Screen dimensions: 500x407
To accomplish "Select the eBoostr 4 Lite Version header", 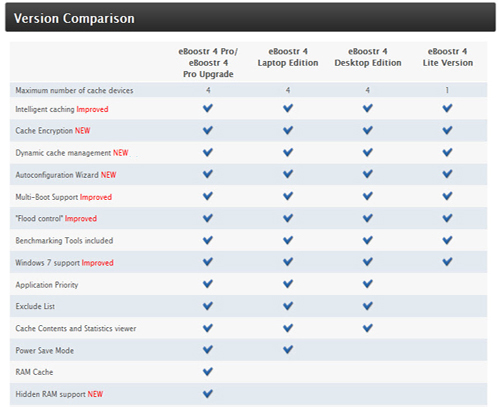I will point(448,57).
